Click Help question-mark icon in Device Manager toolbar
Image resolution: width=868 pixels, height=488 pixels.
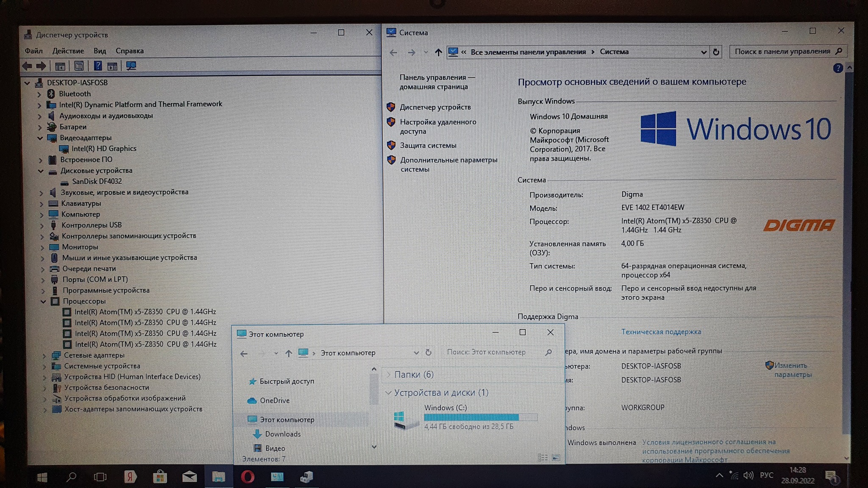pyautogui.click(x=98, y=66)
